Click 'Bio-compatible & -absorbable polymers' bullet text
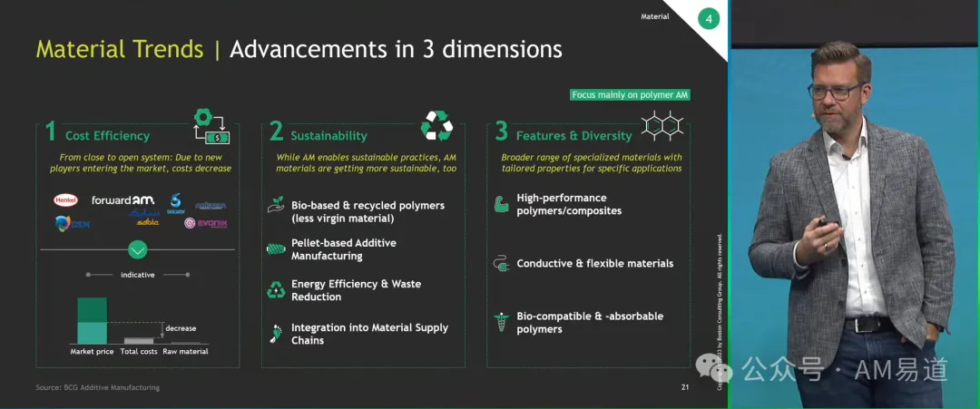The image size is (980, 409). (x=590, y=322)
